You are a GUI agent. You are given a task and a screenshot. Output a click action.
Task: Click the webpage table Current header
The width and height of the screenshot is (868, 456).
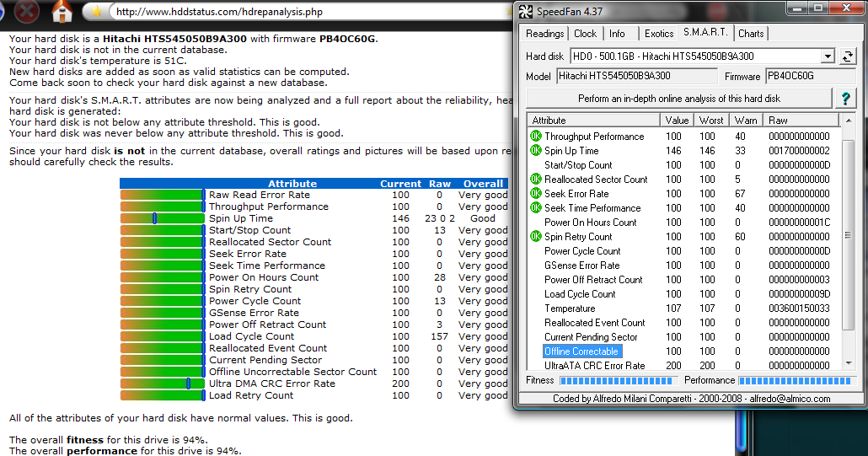click(x=401, y=184)
